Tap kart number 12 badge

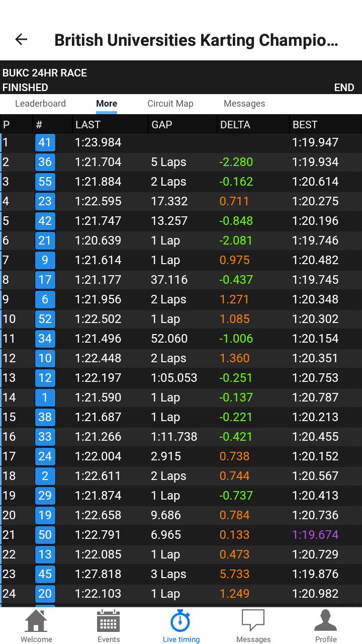pyautogui.click(x=45, y=378)
